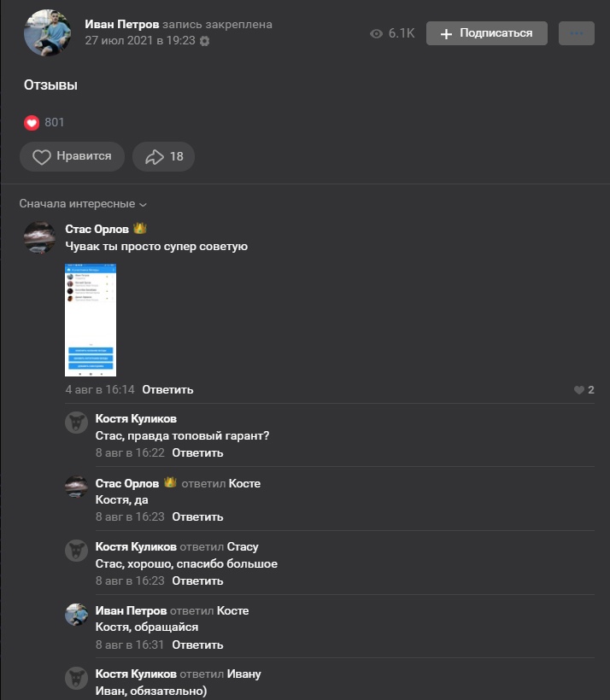
Task: Open Костя Куликов's avatar on first reply
Action: [x=77, y=423]
